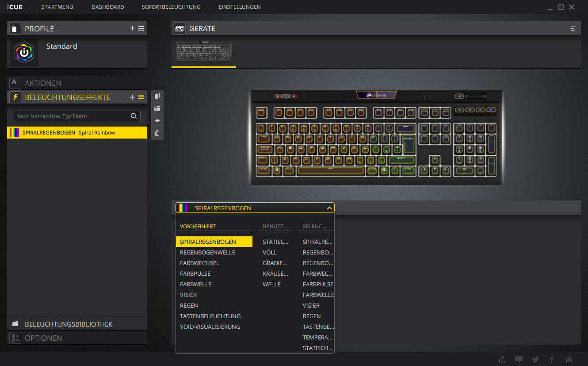Select highlighted SPIRALREGENBOGEN in Vordefiniert list
This screenshot has width=588, height=366.
coord(214,242)
